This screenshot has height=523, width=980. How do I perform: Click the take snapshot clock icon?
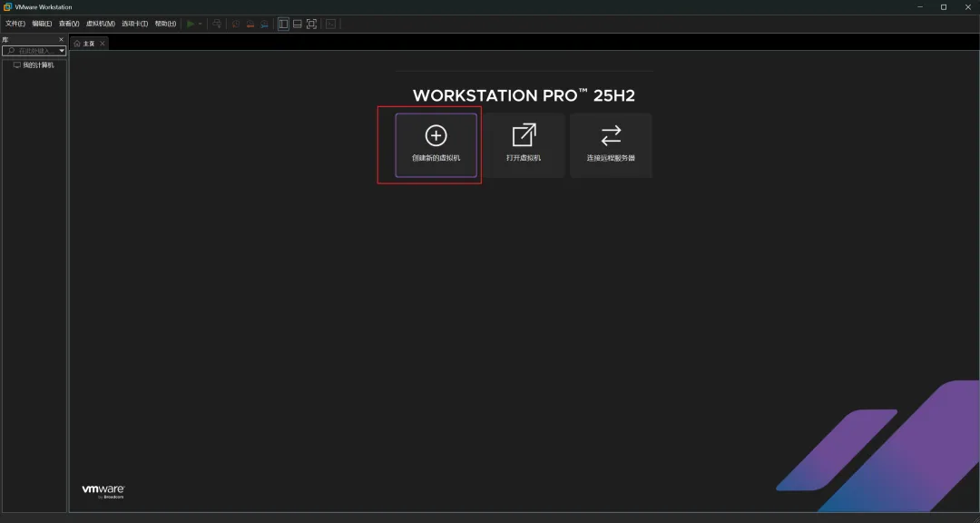pyautogui.click(x=236, y=24)
